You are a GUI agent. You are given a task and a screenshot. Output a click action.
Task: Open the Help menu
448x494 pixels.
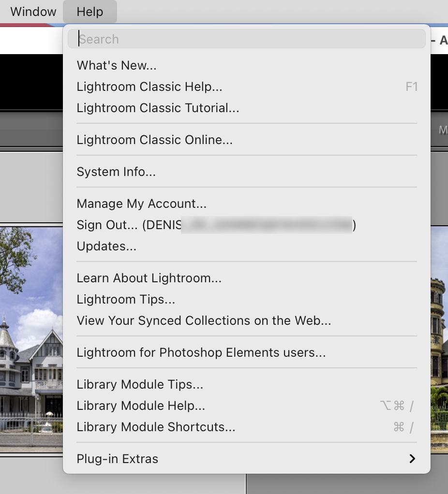pos(90,11)
